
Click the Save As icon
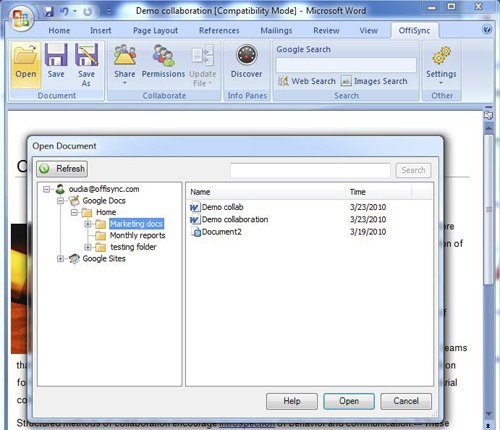click(x=86, y=55)
